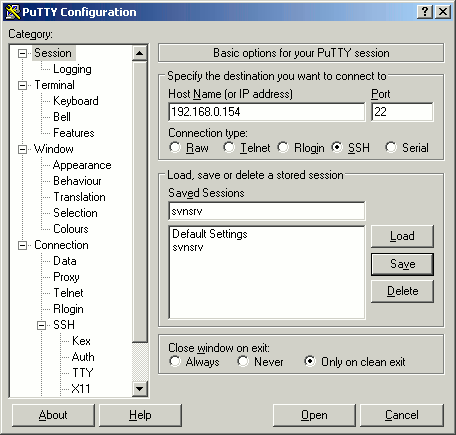Collapse the Terminal tree node
456x435 pixels.
pyautogui.click(x=22, y=85)
